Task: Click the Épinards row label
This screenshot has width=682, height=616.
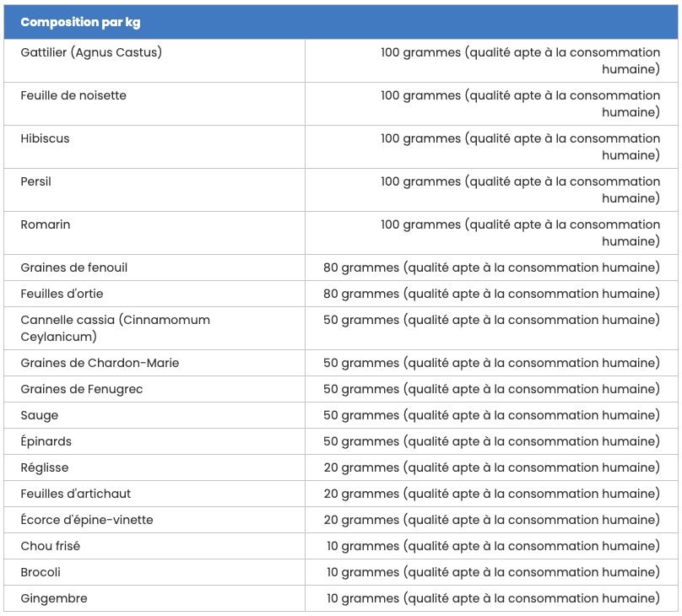Action: pos(46,440)
